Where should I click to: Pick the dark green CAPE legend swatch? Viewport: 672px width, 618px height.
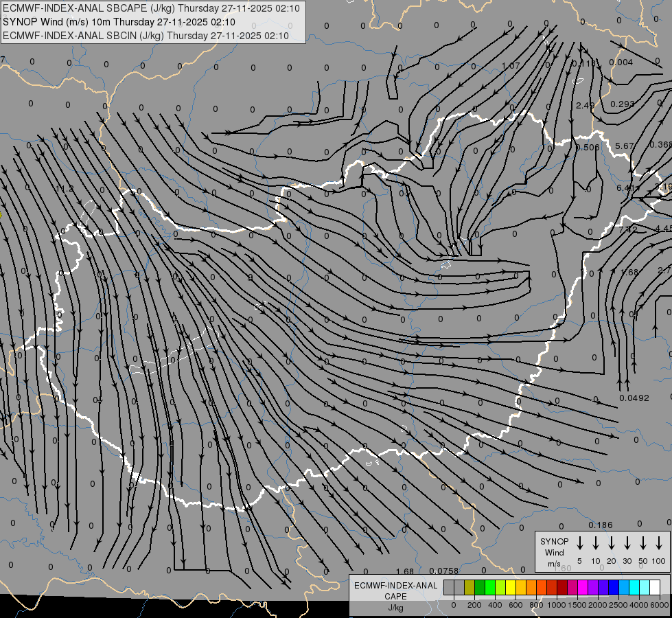pyautogui.click(x=480, y=587)
